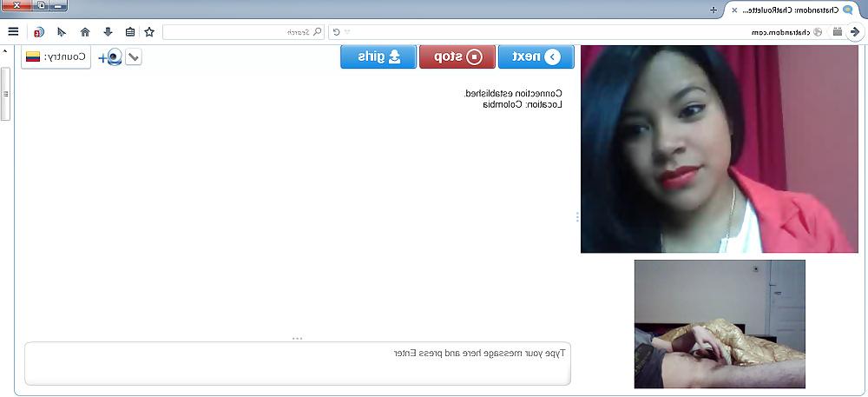Click the Chatrandom tab favicon
This screenshot has height=397, width=868.
coord(847,10)
